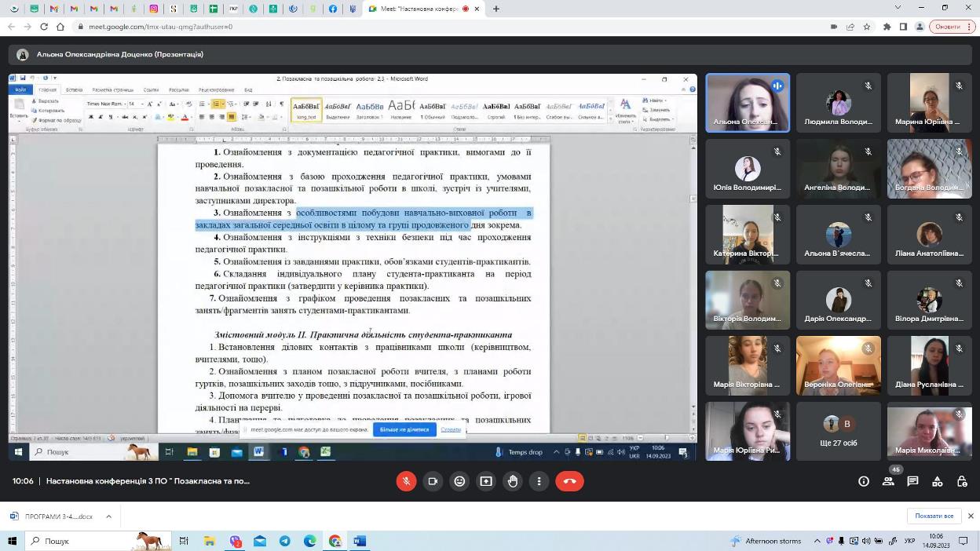980x551 pixels.
Task: Show the participants list of 45 people
Action: pos(888,481)
